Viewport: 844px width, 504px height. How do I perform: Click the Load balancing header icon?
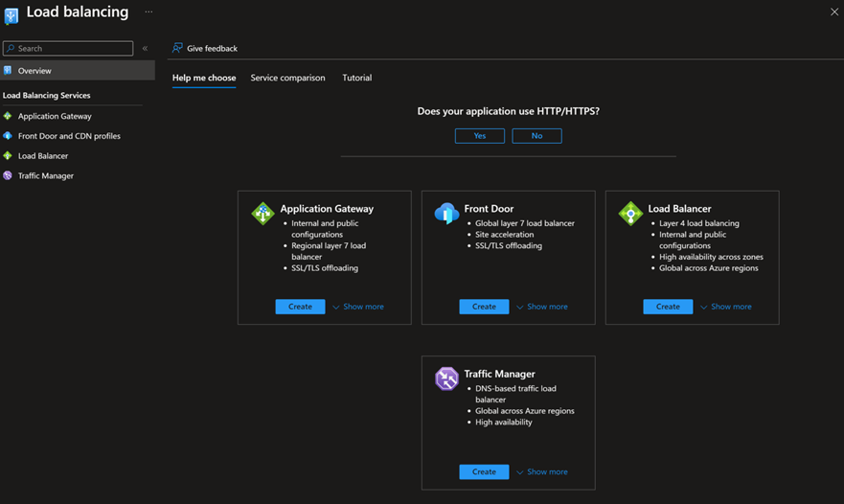(11, 15)
